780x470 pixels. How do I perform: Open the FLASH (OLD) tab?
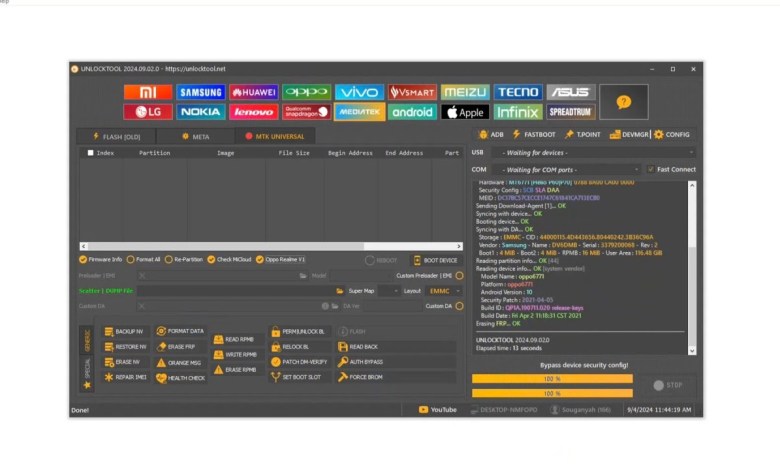click(116, 136)
